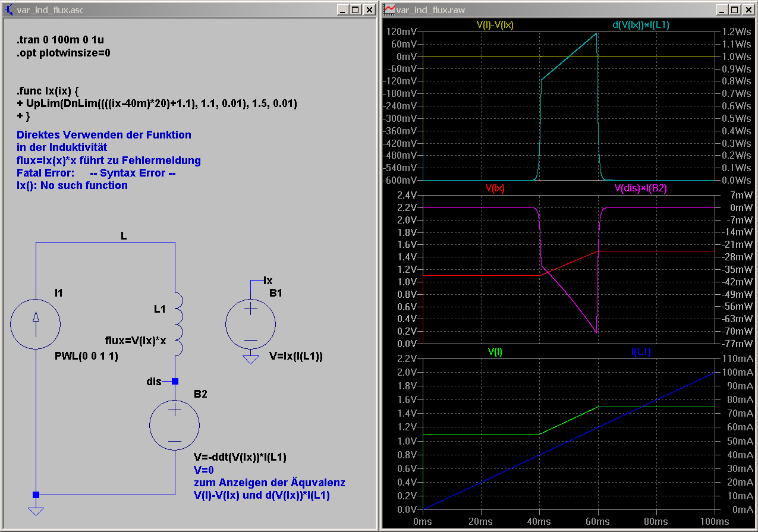This screenshot has width=758, height=532.
Task: Click blue trace label I(L1)
Action: pos(641,351)
